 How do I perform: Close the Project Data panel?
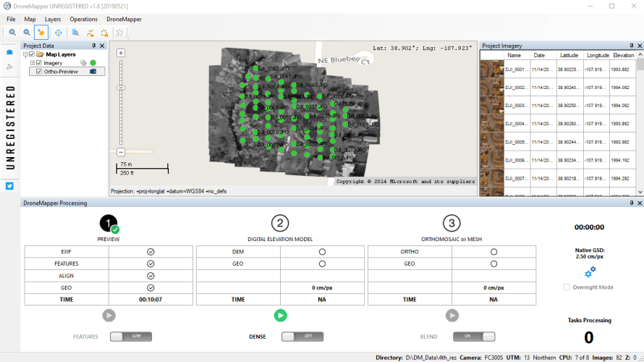[102, 46]
